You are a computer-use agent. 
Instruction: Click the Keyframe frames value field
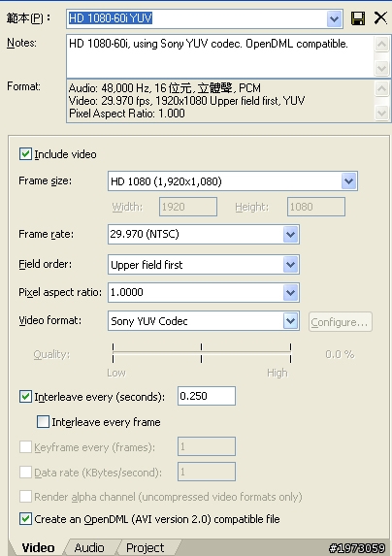[x=207, y=446]
